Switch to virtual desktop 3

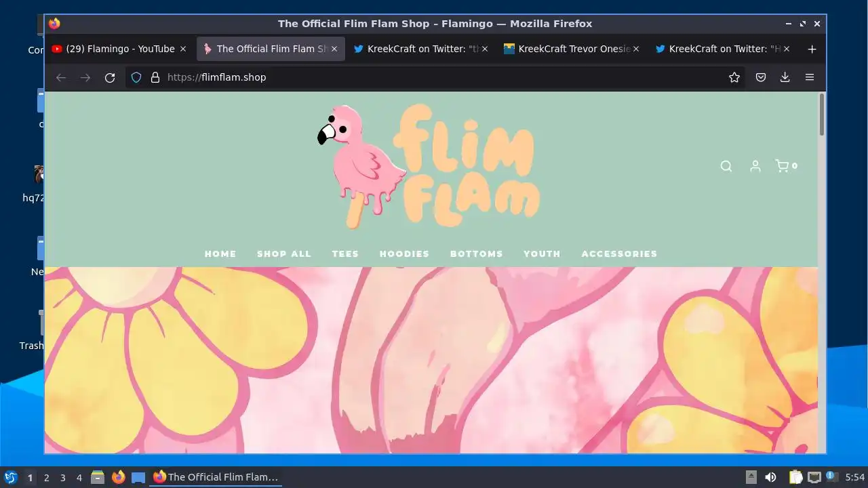(x=62, y=477)
